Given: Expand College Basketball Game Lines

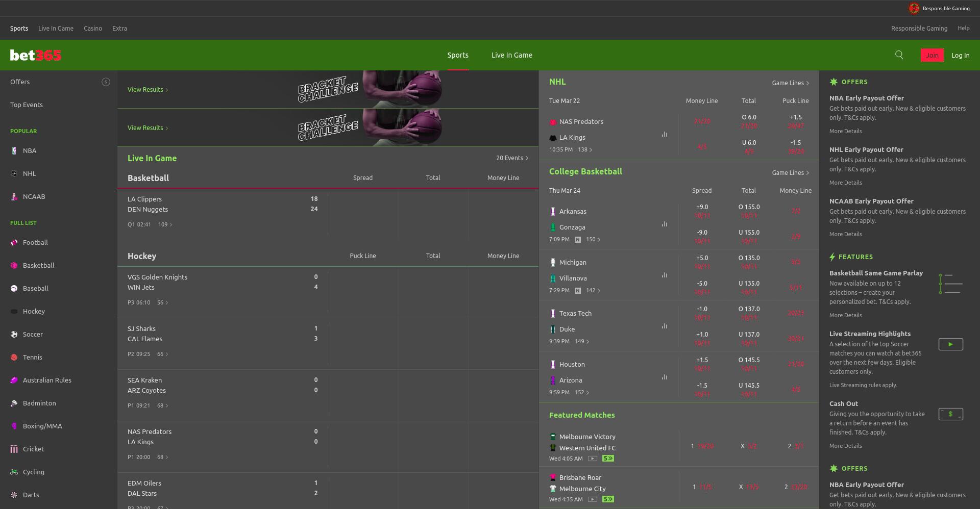Looking at the screenshot, I should 790,173.
